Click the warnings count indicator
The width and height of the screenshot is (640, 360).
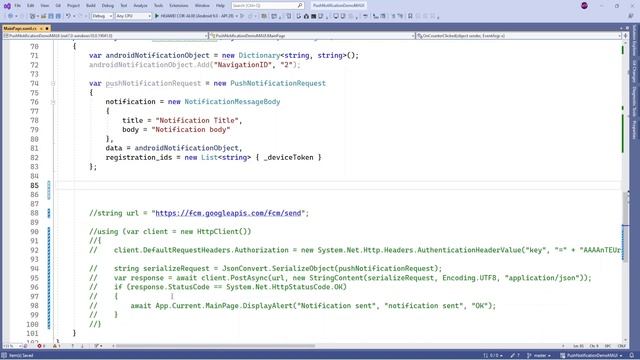pos(56,346)
